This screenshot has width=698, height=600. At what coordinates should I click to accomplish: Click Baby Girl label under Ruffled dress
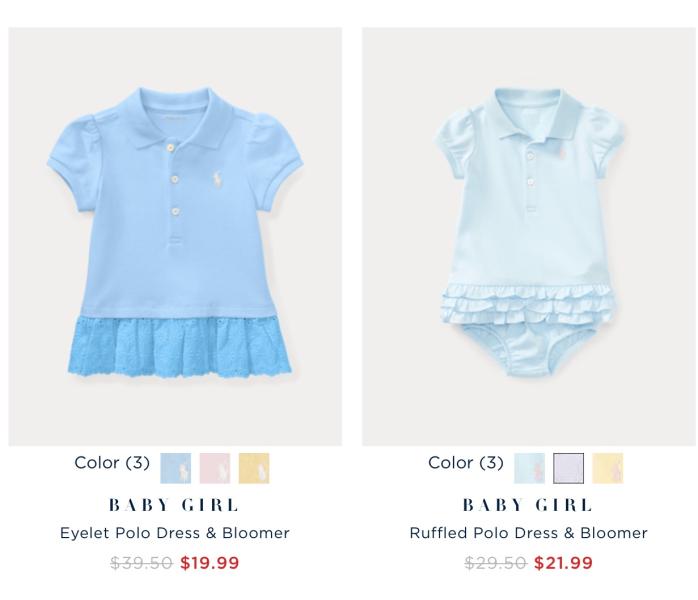[528, 505]
